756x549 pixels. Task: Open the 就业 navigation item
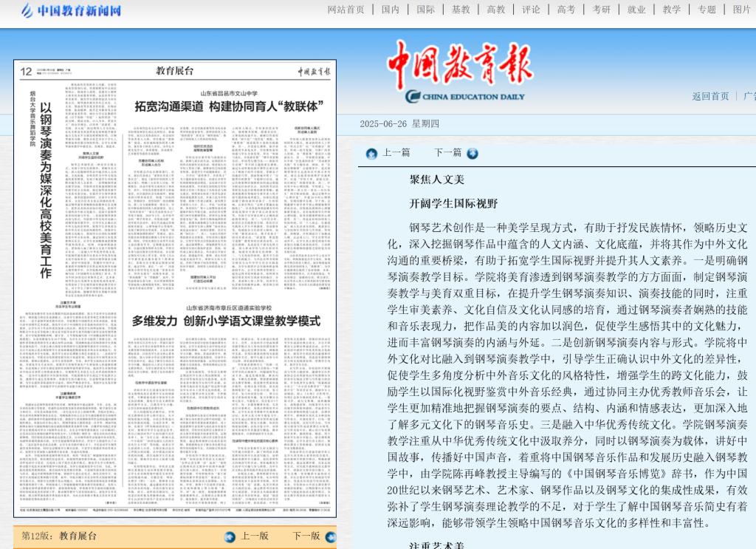click(x=636, y=10)
